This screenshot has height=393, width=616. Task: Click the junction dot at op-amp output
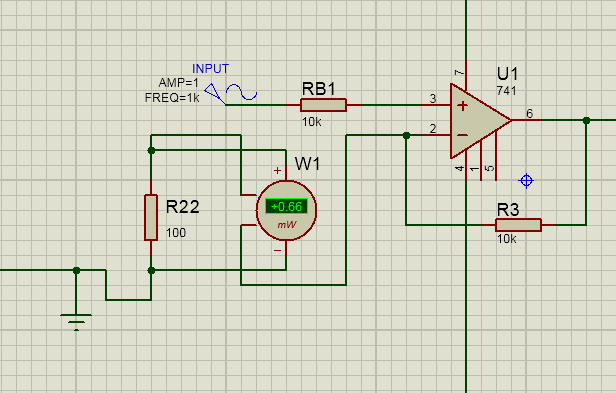click(586, 121)
